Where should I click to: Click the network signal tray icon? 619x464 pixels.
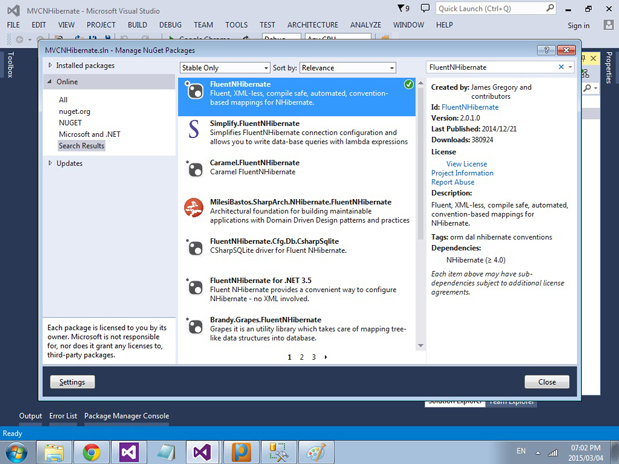[x=553, y=453]
